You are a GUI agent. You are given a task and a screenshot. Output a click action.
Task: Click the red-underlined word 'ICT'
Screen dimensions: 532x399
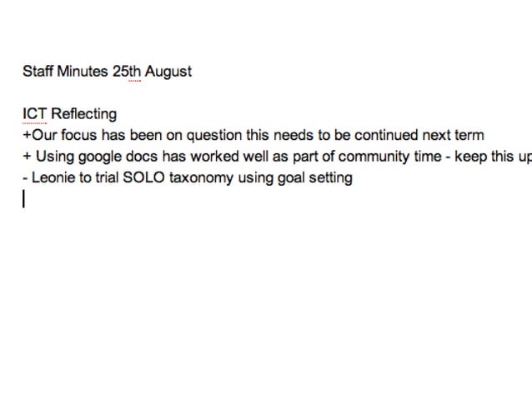click(35, 114)
